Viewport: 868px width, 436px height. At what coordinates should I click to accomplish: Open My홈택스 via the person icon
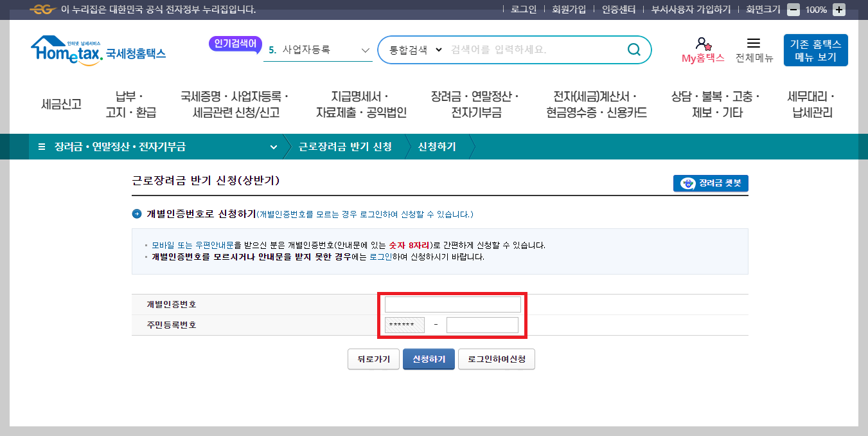click(702, 45)
